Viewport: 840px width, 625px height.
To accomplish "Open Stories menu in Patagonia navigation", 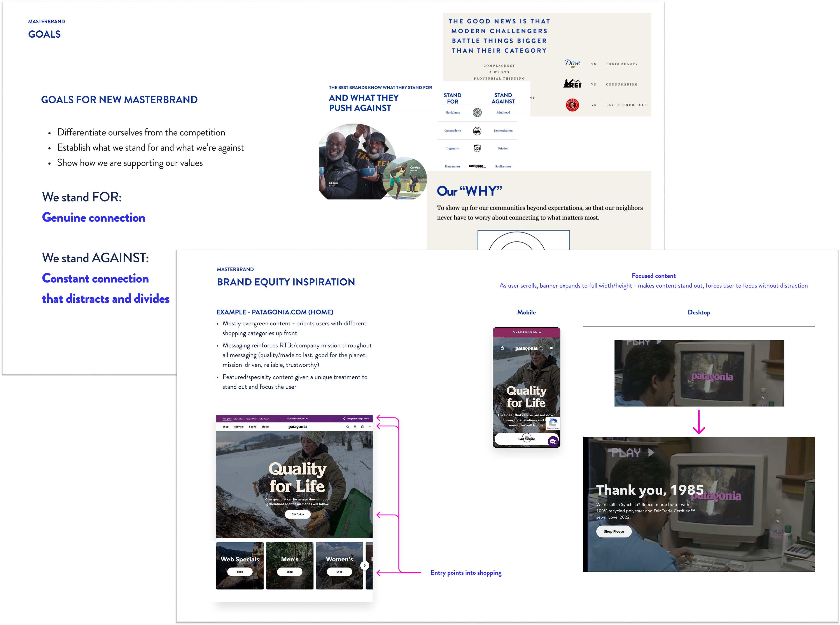I will (266, 427).
